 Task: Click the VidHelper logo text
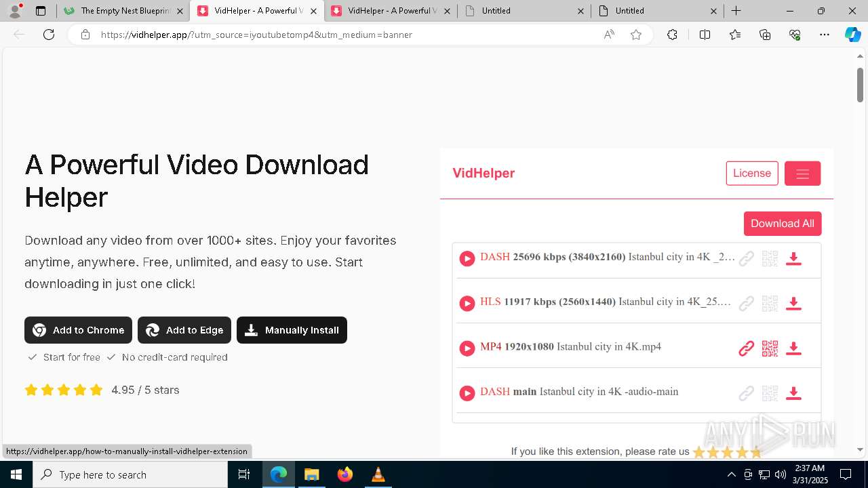tap(484, 174)
